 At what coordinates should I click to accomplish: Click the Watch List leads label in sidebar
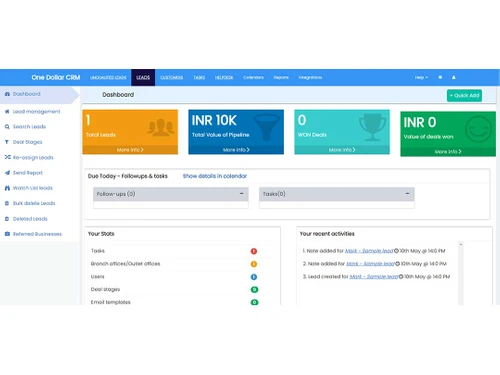[x=33, y=188]
